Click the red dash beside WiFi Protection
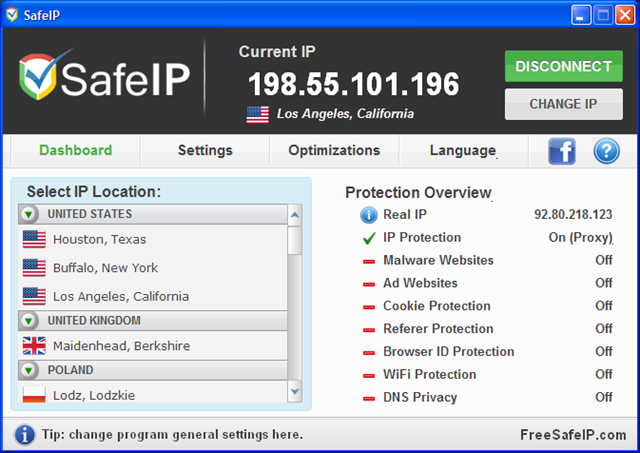The image size is (640, 453). (x=369, y=375)
